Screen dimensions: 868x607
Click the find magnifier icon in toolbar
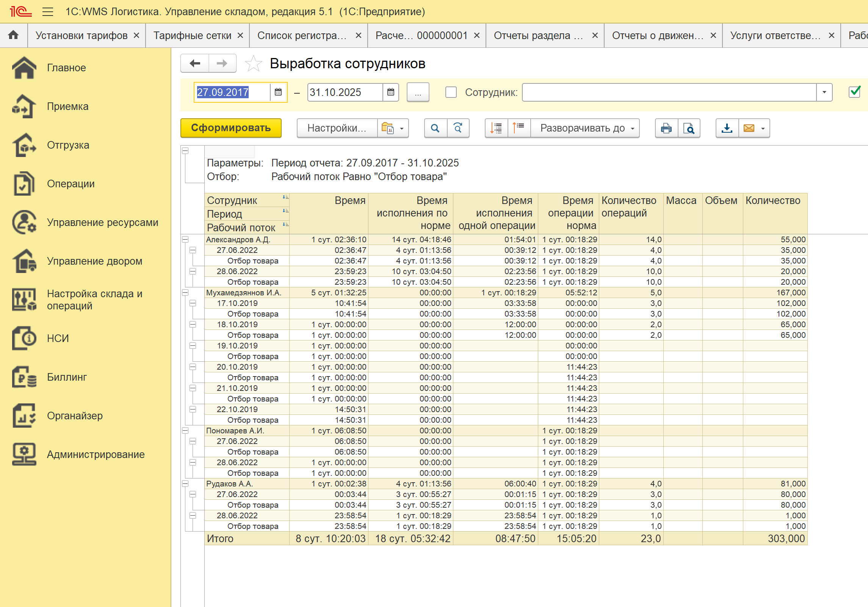435,128
